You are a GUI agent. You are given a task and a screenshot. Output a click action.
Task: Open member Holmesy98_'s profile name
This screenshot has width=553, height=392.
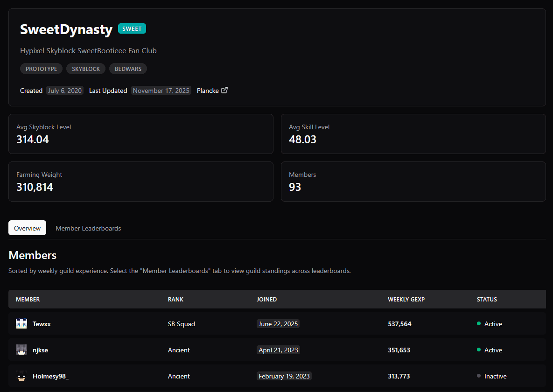pyautogui.click(x=50, y=376)
